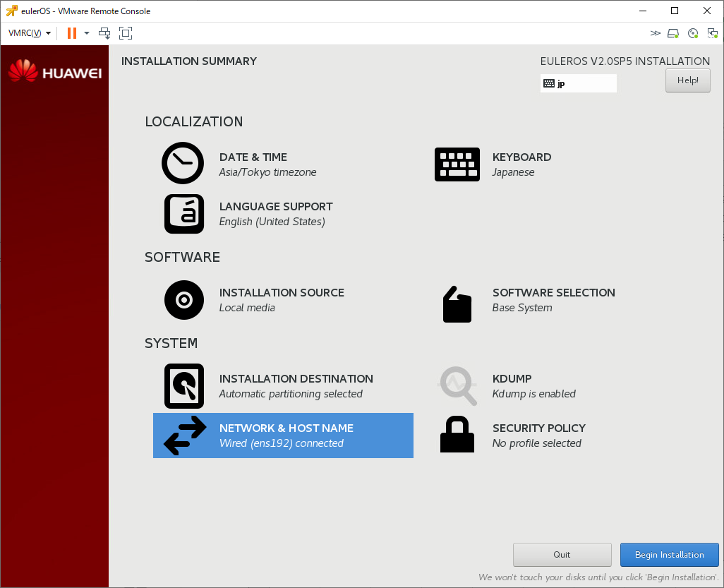Screen dimensions: 724x588
Task: Click the KEYBOARD layout icon
Action: pyautogui.click(x=457, y=164)
